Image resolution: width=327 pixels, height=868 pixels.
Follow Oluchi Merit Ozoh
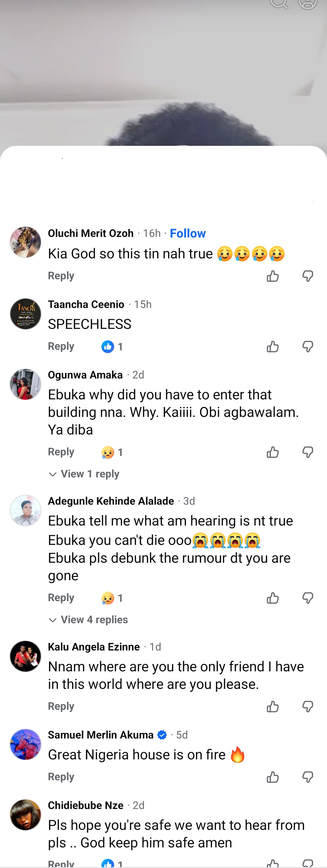point(187,233)
